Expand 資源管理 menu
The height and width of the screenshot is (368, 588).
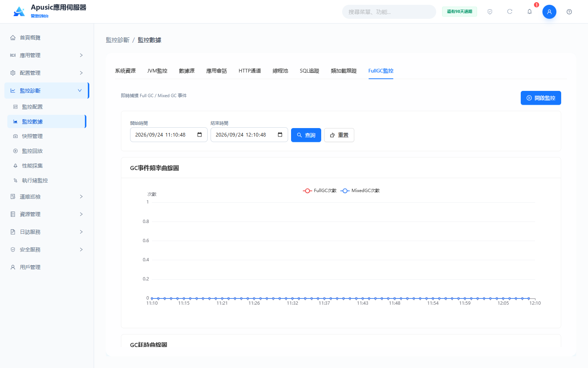coord(47,214)
